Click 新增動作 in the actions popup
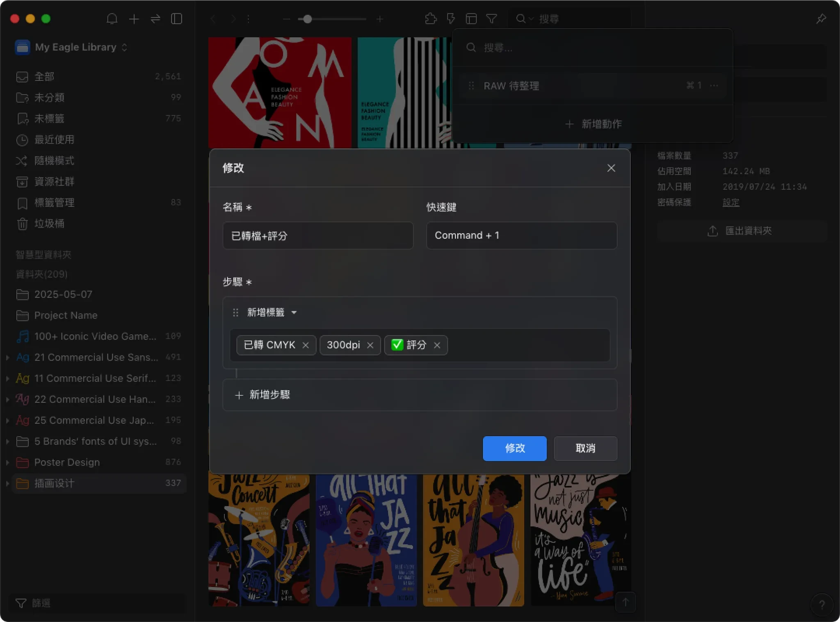 593,124
